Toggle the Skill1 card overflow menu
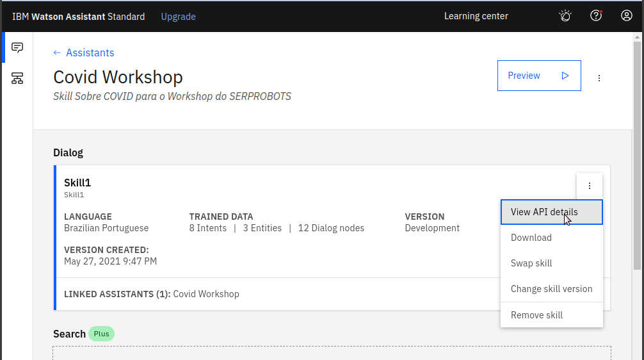This screenshot has width=644, height=360. coord(590,186)
